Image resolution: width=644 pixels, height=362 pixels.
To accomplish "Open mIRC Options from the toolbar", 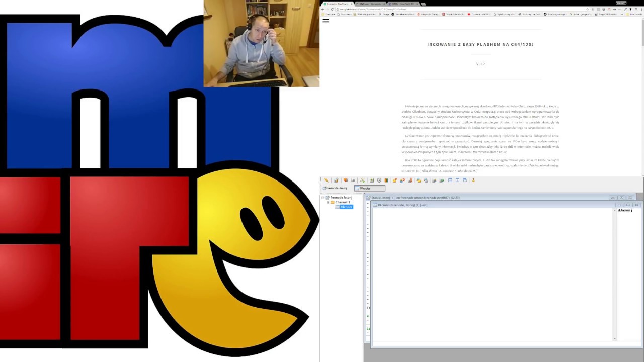I will 336,180.
